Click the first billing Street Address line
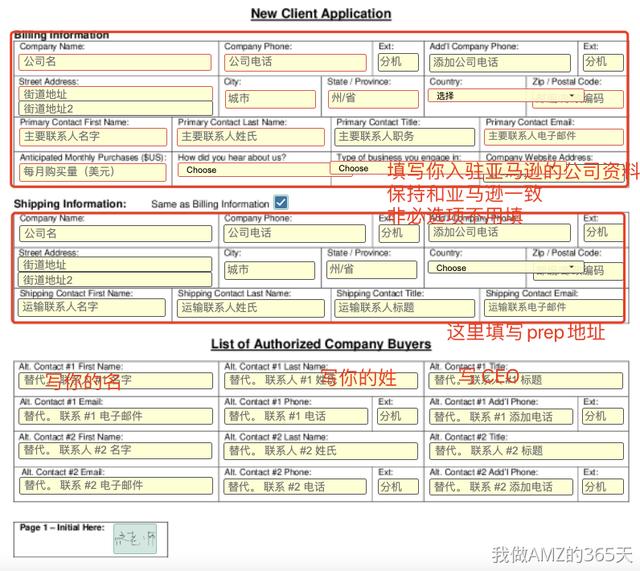Screen dimensions: 640x571 [x=116, y=94]
